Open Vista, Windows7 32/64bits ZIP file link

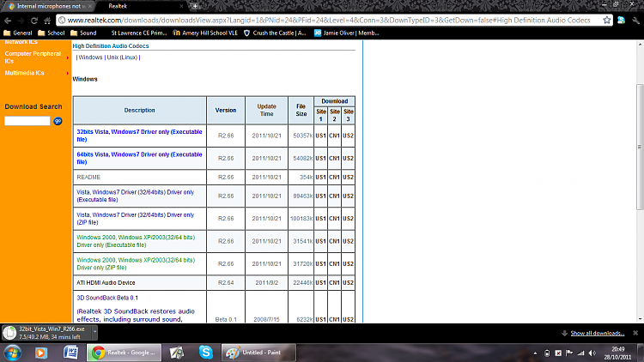pyautogui.click(x=135, y=219)
